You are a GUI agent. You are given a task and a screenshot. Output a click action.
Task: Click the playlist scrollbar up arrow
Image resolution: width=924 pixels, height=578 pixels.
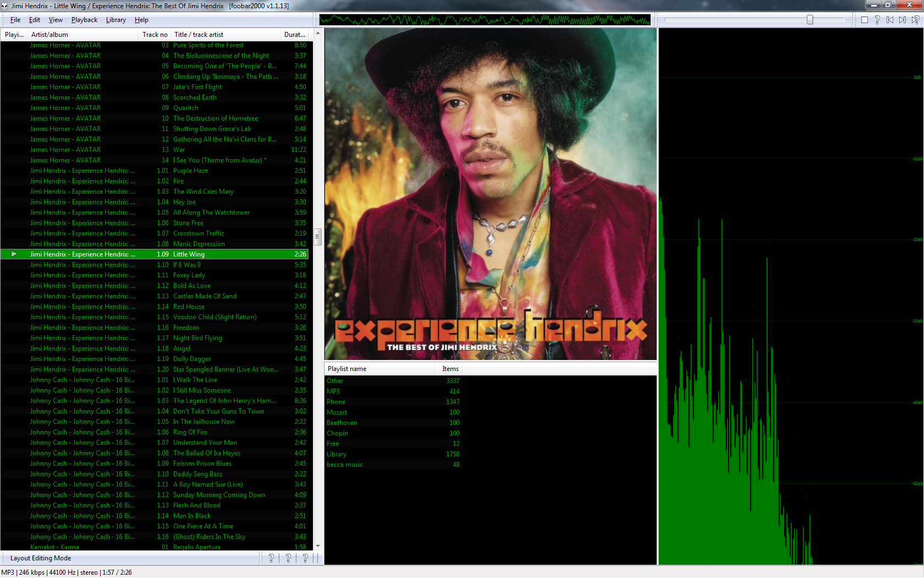(x=317, y=33)
